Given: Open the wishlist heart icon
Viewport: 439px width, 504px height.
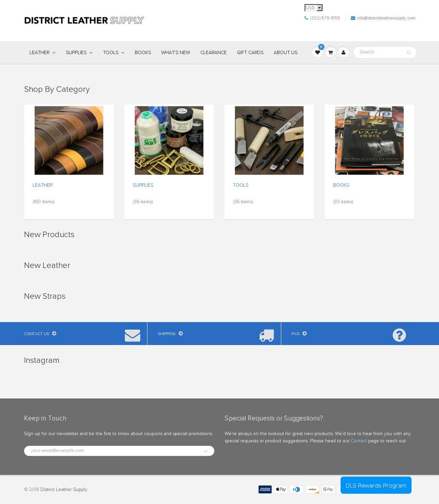Looking at the screenshot, I should coord(317,53).
